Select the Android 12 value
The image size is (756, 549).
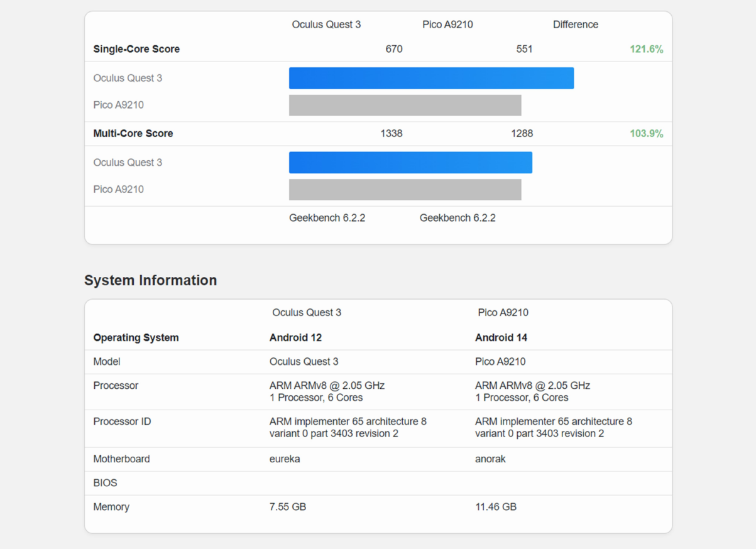tap(295, 337)
